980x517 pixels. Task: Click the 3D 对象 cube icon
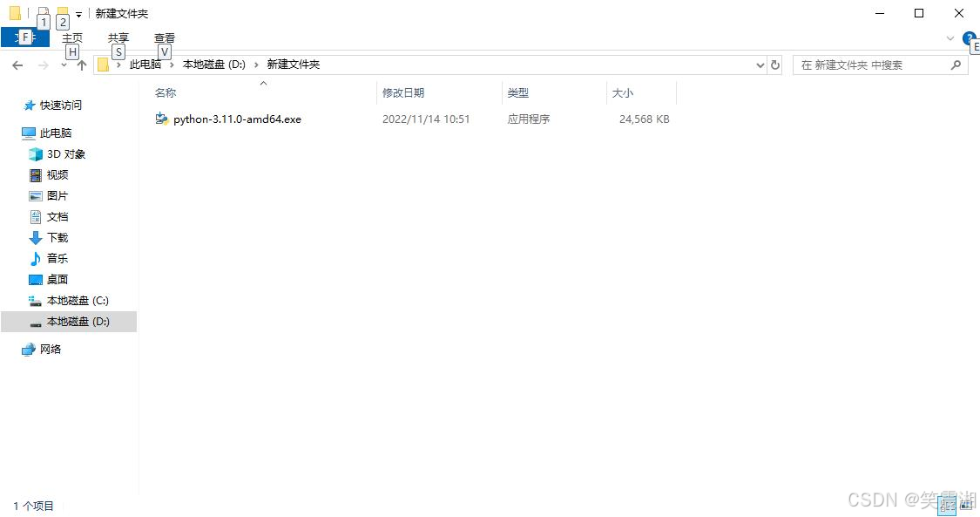click(x=36, y=153)
